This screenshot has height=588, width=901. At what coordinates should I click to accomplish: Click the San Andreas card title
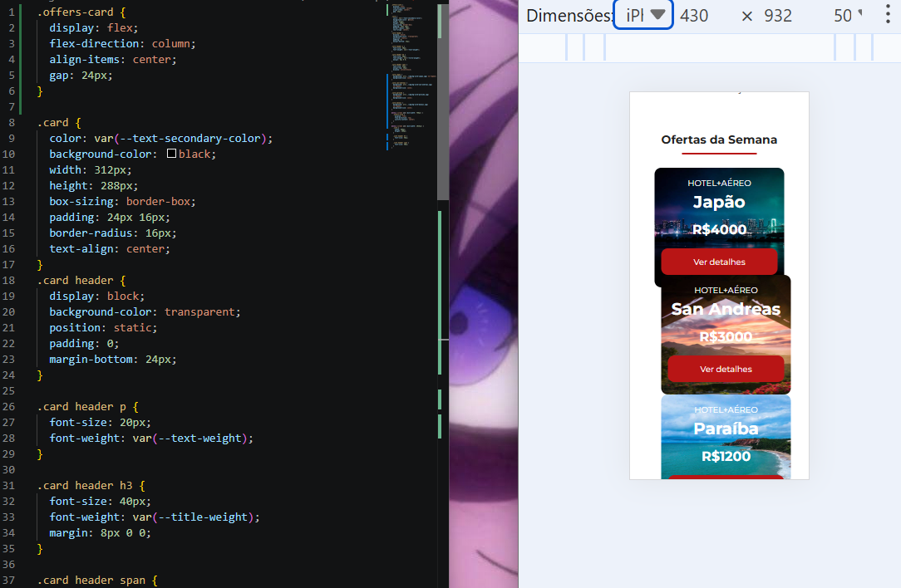tap(726, 310)
